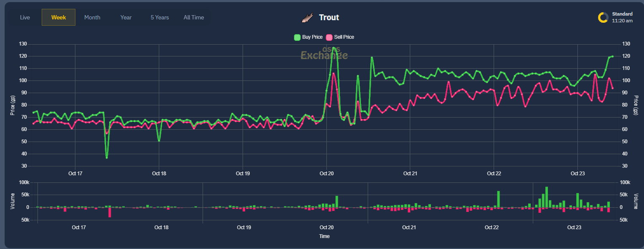
Task: Switch to the All Time tab
Action: coord(193,17)
